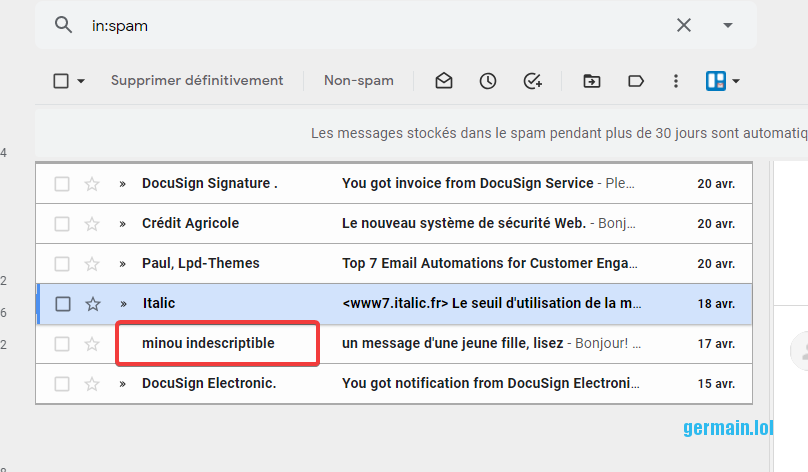
Task: Clear the in:spam search with X
Action: (684, 25)
